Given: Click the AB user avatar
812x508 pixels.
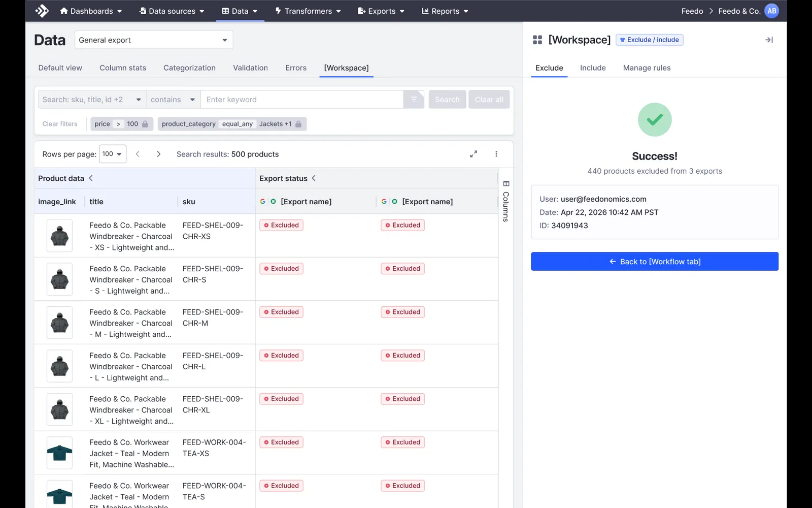Looking at the screenshot, I should pos(771,11).
